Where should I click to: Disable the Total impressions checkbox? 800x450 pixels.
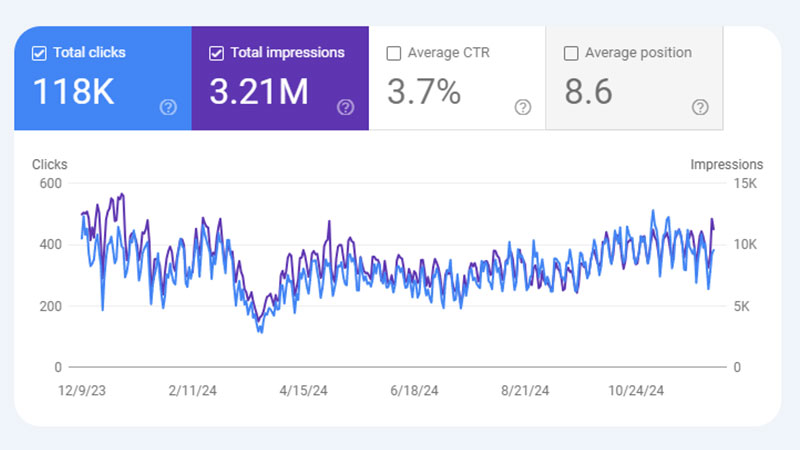click(216, 53)
